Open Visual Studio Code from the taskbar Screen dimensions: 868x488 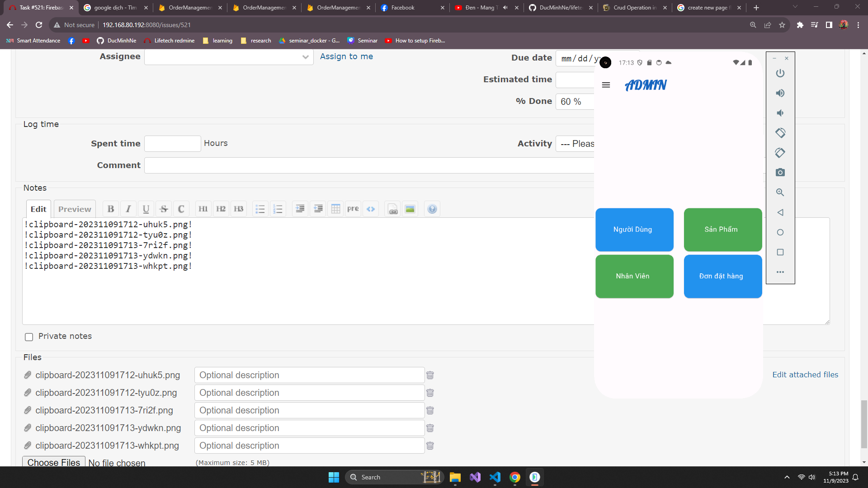(495, 477)
